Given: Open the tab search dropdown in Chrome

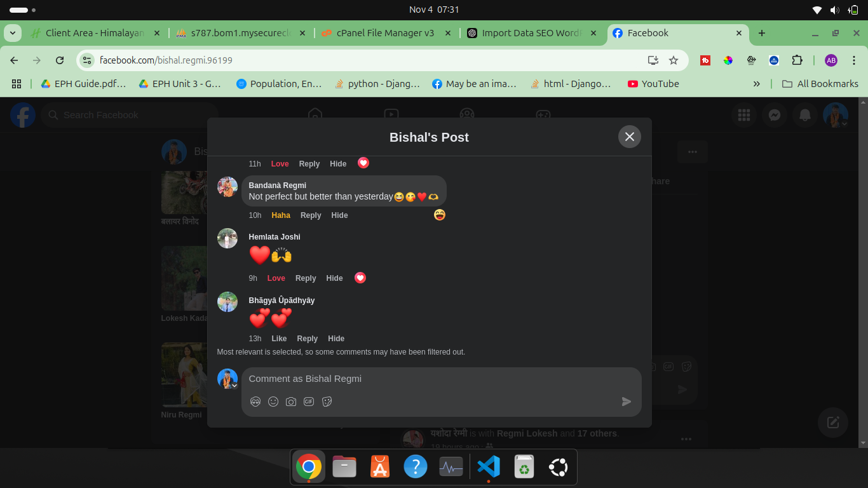Looking at the screenshot, I should coord(13,33).
